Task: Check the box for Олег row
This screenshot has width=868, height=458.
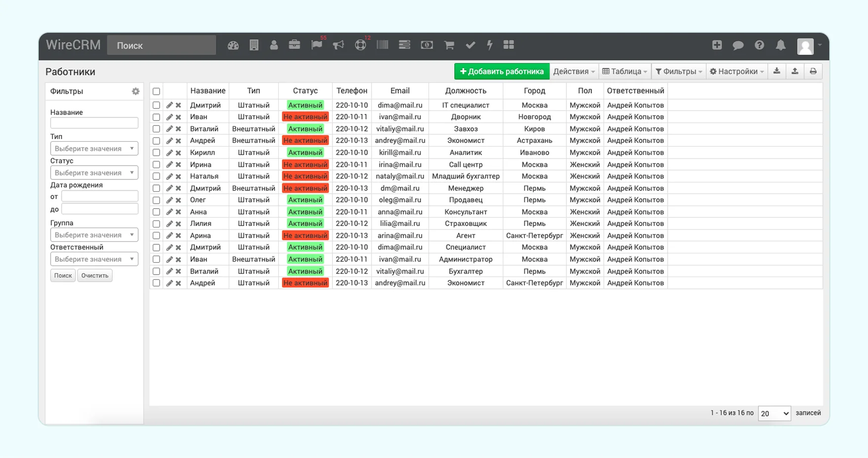Action: pos(156,200)
